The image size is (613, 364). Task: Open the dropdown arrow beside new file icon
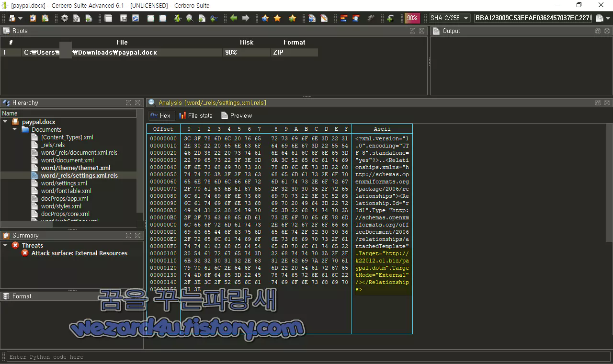pyautogui.click(x=20, y=18)
